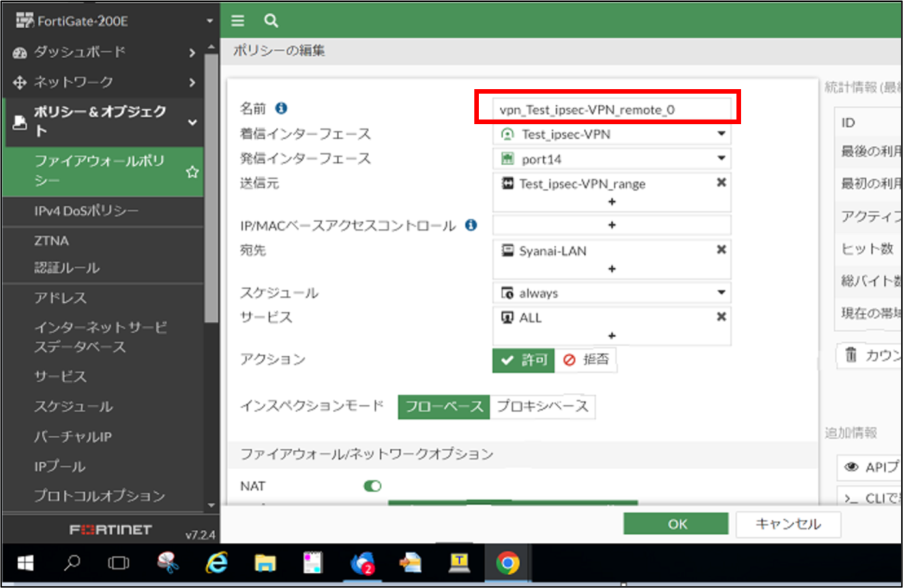Switch inspection mode to プロキシベース

tap(542, 406)
